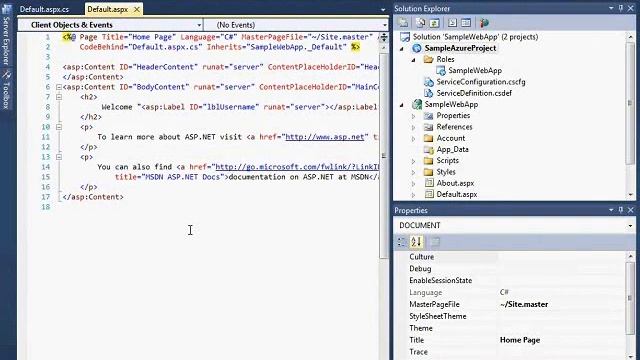This screenshot has width=640, height=360.
Task: Toggle auto-hide pin on Solution Explorer
Action: click(x=621, y=8)
